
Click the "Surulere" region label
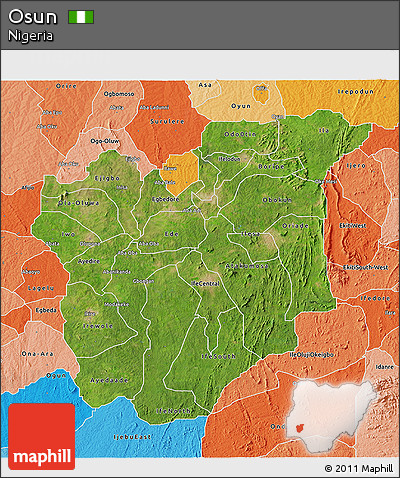coord(167,121)
